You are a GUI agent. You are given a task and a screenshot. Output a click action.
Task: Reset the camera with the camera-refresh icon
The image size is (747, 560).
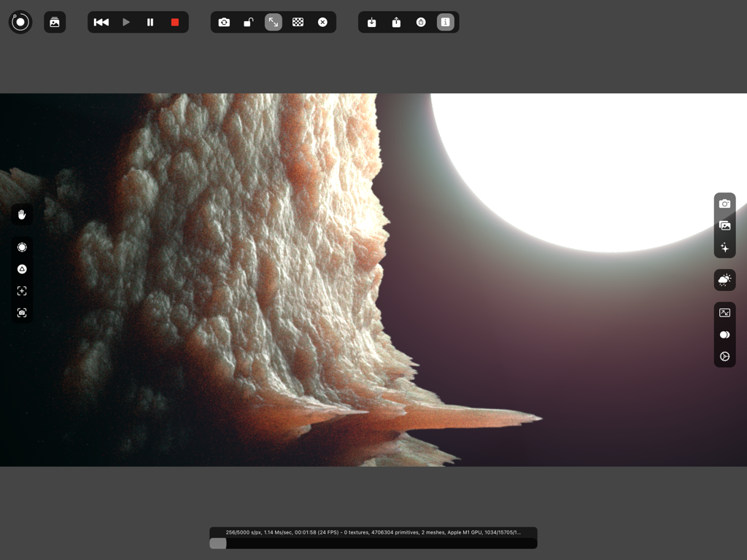coord(224,22)
